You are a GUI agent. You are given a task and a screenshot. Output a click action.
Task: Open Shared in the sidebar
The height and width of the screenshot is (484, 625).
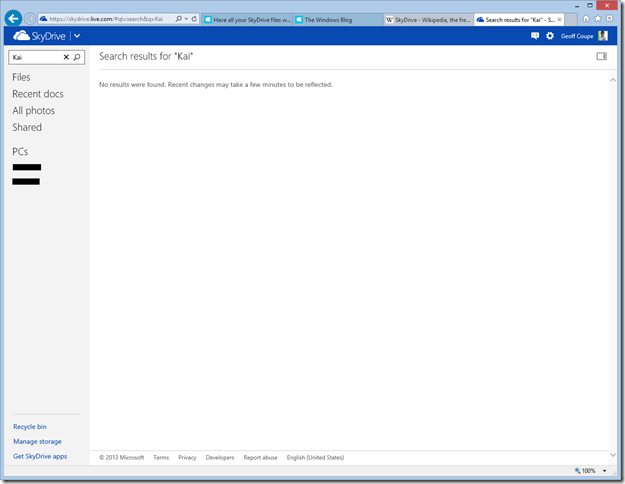coord(27,127)
